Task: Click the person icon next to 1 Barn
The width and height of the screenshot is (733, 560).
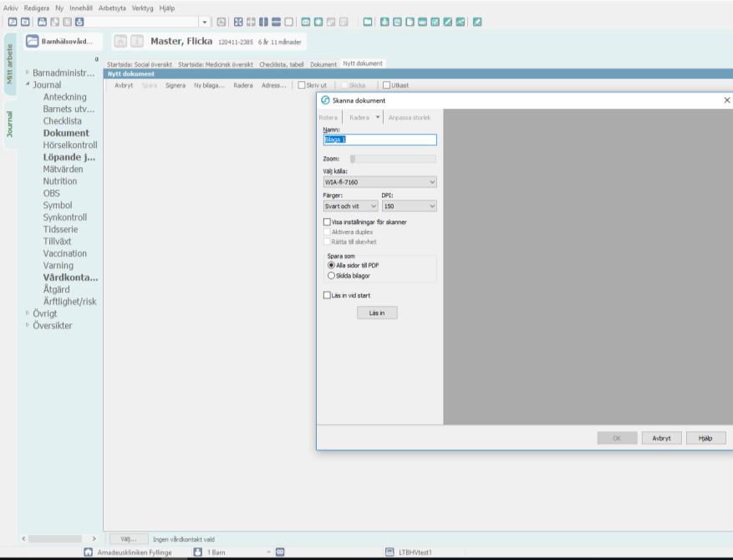Action: tap(198, 552)
